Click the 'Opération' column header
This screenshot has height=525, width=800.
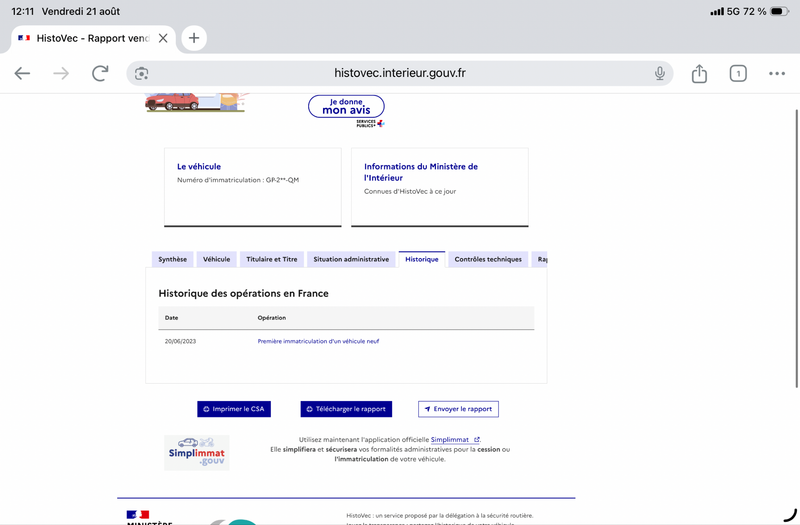coord(271,317)
